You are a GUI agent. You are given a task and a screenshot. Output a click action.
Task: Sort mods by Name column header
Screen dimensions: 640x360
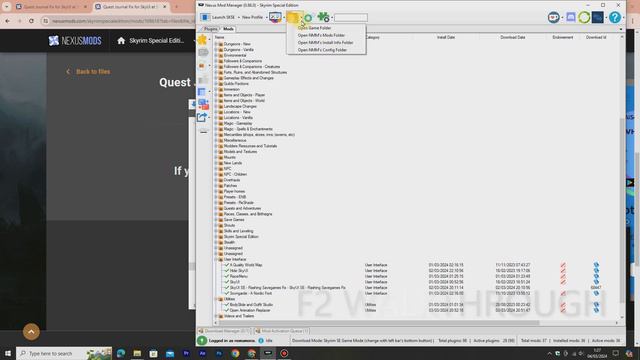220,37
